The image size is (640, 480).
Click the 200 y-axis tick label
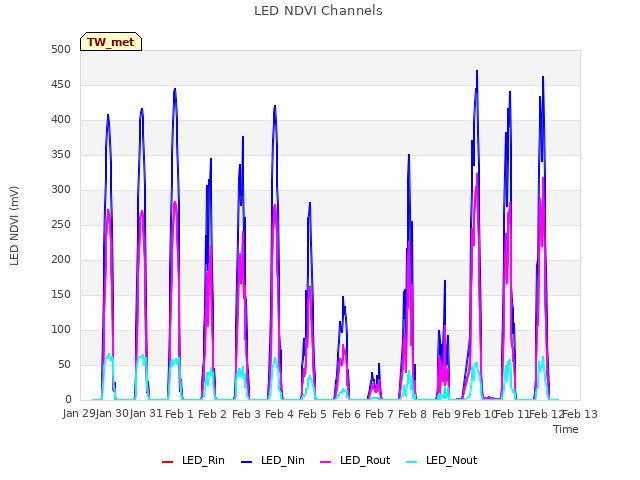[x=61, y=260]
